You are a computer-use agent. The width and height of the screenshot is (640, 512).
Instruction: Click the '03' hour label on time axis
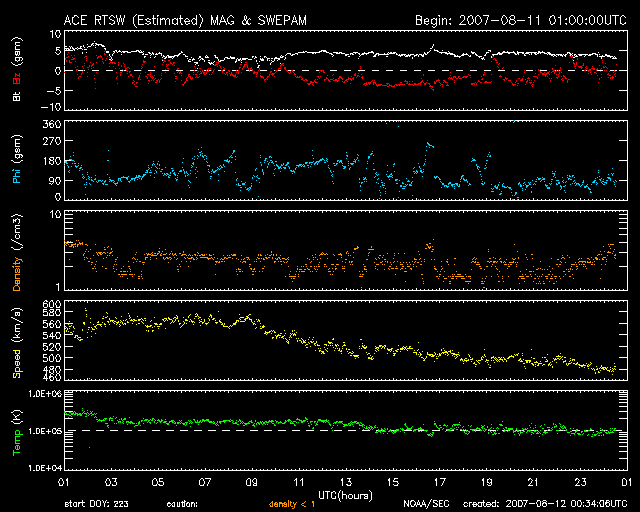point(111,483)
